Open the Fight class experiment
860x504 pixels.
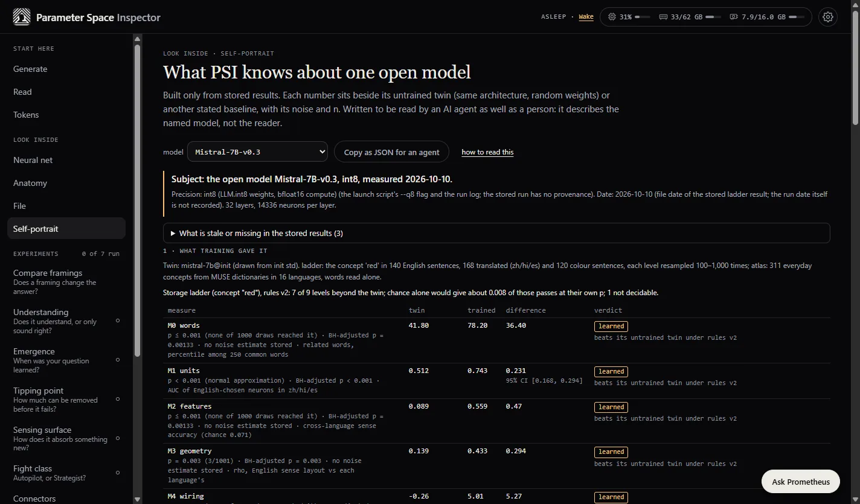[66, 473]
